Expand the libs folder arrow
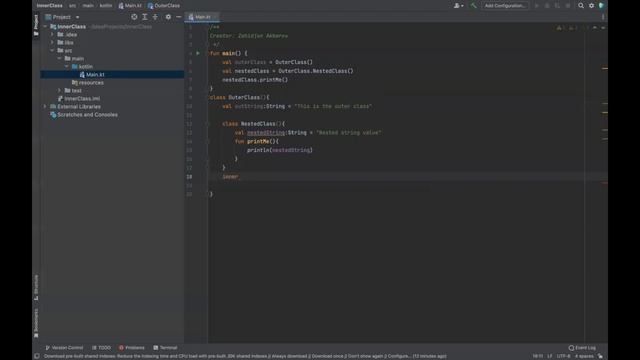The width and height of the screenshot is (640, 360). tap(52, 42)
